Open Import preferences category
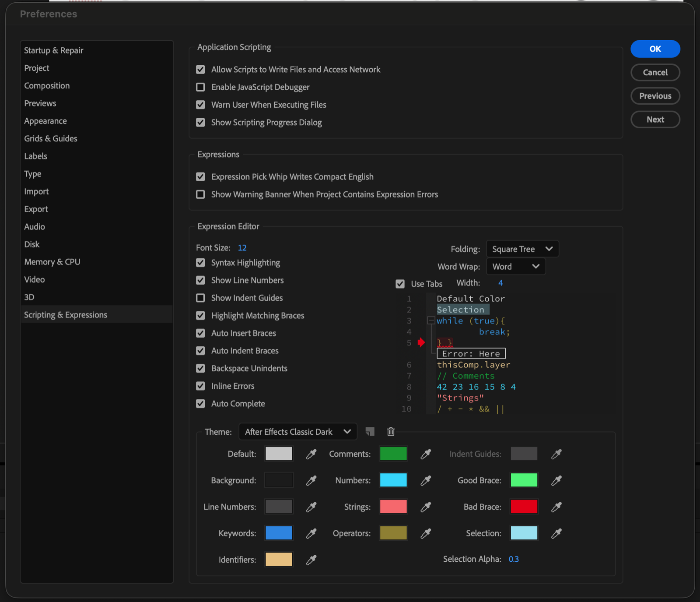The width and height of the screenshot is (700, 602). pyautogui.click(x=97, y=191)
